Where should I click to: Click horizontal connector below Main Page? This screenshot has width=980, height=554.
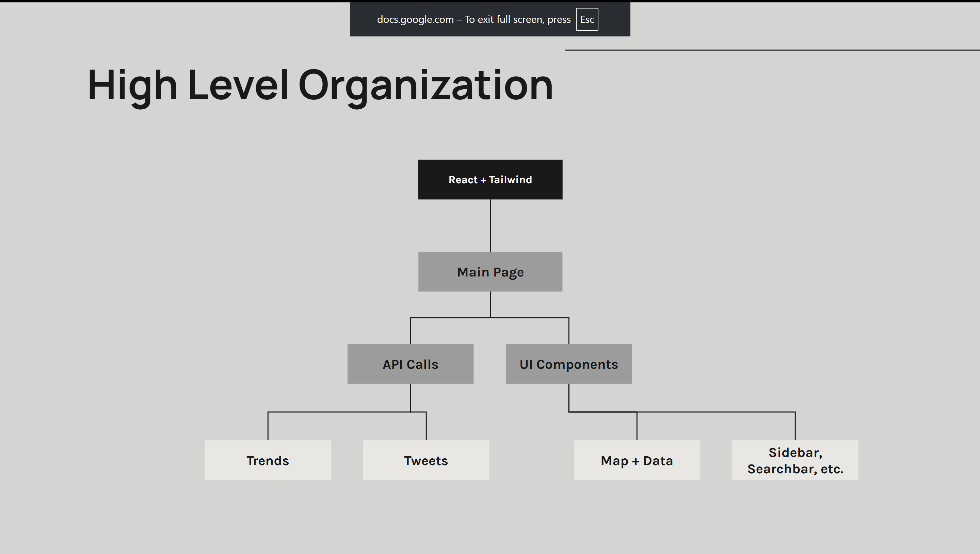point(449,317)
